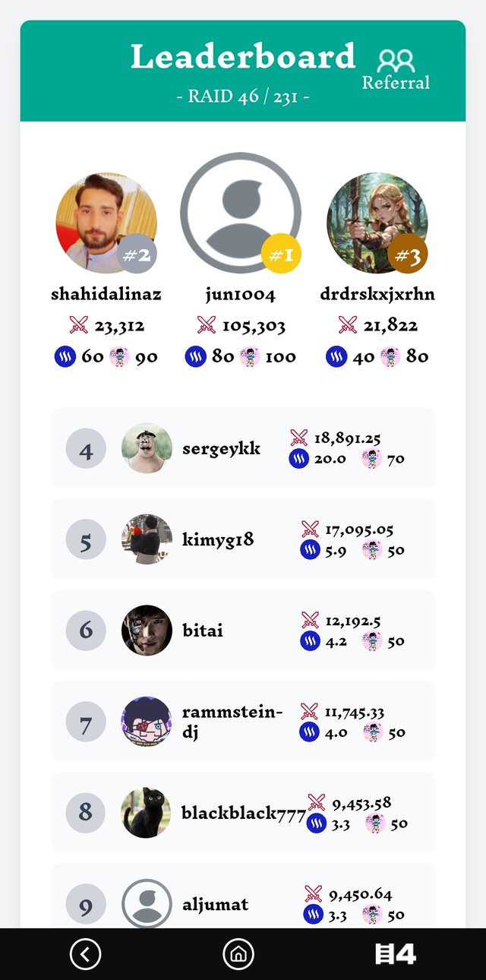Open drdrskxjxrhn's elf archer avatar
This screenshot has height=980, width=486.
point(376,220)
